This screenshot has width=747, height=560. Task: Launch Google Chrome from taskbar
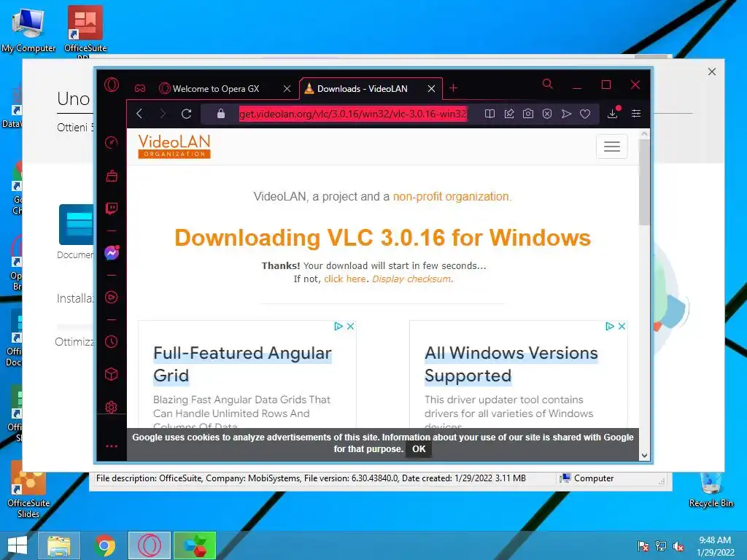click(104, 545)
